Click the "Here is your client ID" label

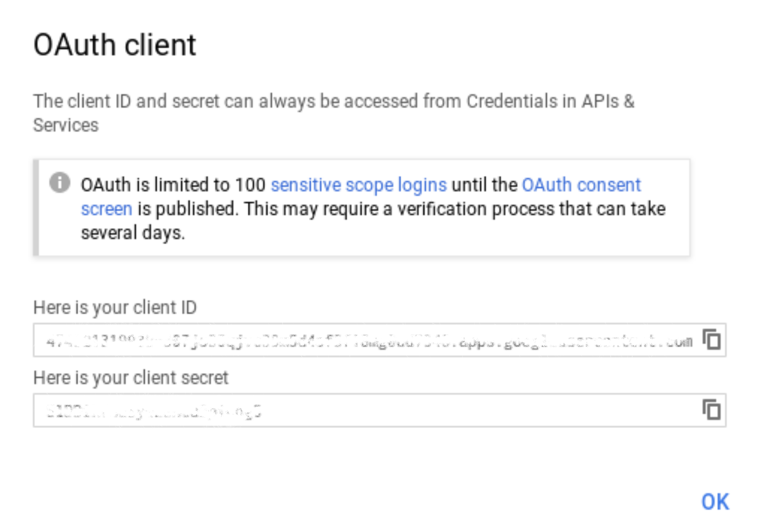tap(115, 307)
